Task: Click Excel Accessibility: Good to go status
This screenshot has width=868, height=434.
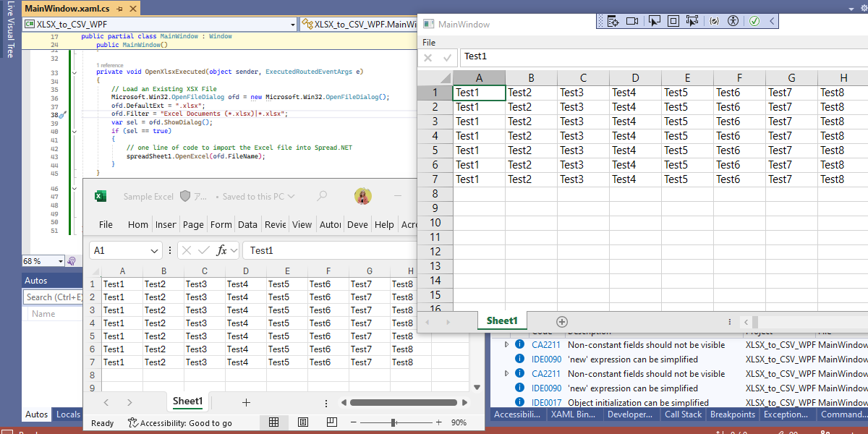Action: [x=180, y=422]
